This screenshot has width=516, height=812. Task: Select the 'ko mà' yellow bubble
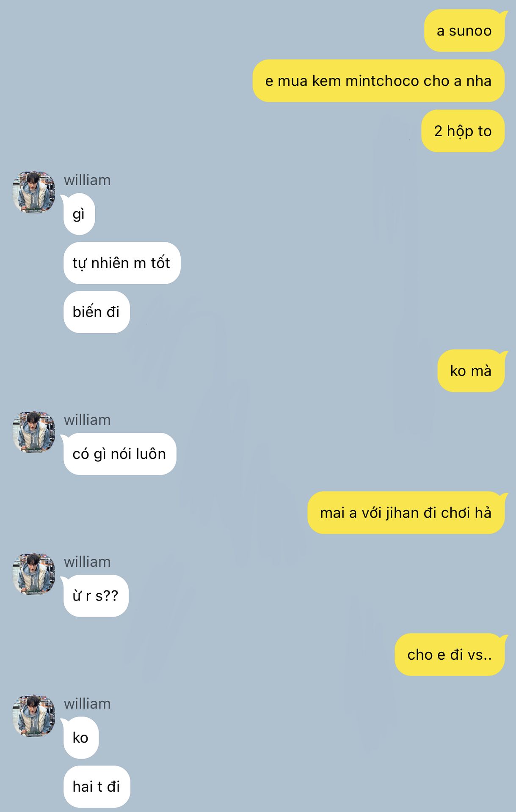(x=472, y=371)
